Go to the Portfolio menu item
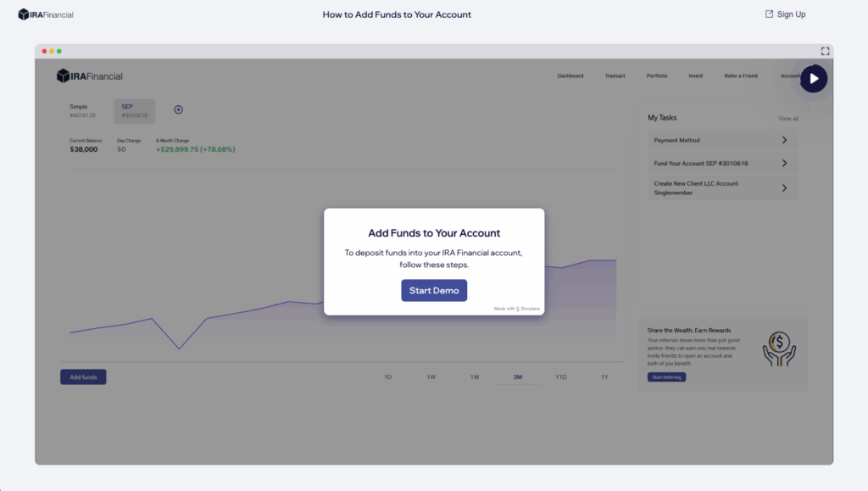This screenshot has width=868, height=491. coord(656,76)
